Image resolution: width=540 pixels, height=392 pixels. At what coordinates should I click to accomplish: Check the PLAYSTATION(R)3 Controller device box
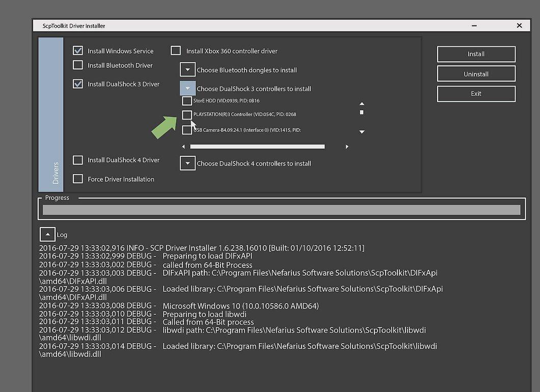186,115
